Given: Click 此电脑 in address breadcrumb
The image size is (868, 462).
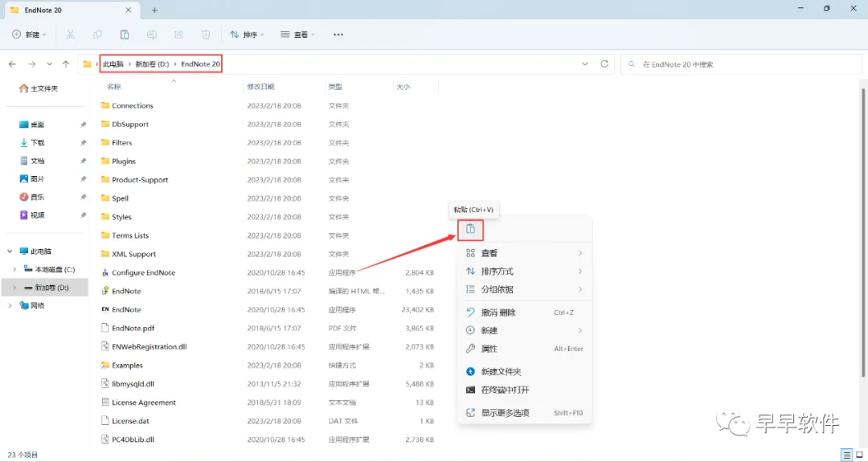Looking at the screenshot, I should [x=113, y=64].
